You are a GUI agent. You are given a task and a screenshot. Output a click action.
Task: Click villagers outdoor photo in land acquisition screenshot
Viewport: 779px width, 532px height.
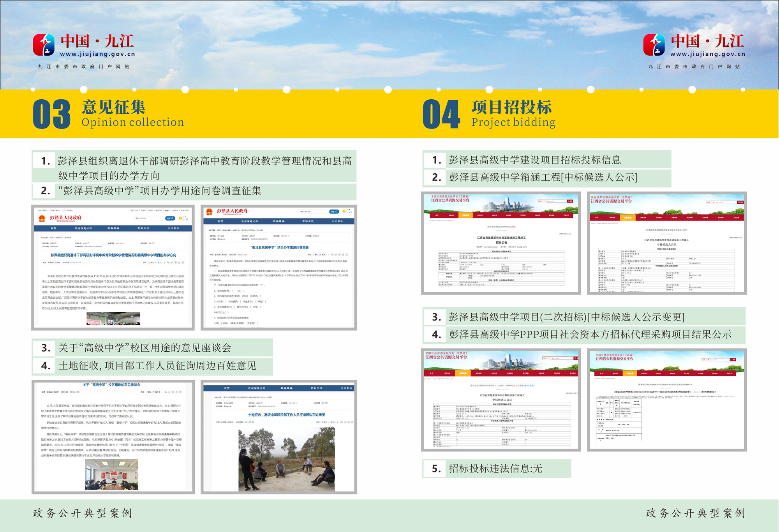point(286,460)
